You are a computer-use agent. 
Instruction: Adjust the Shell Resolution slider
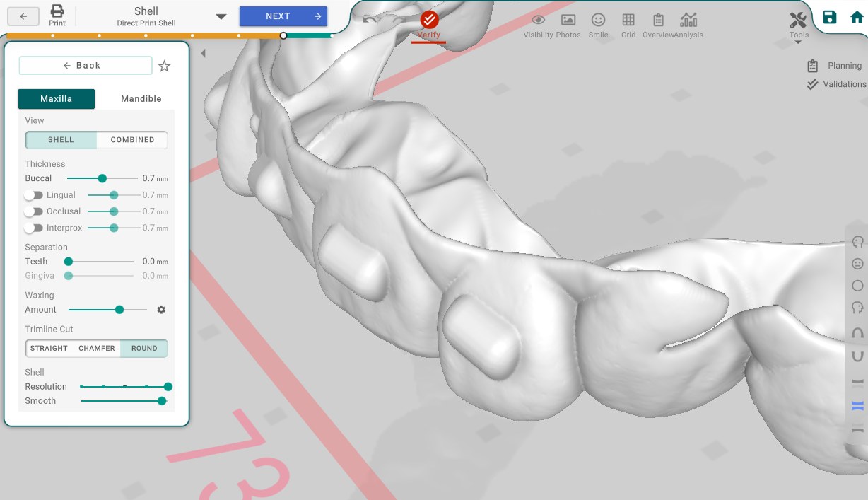[x=127, y=387]
